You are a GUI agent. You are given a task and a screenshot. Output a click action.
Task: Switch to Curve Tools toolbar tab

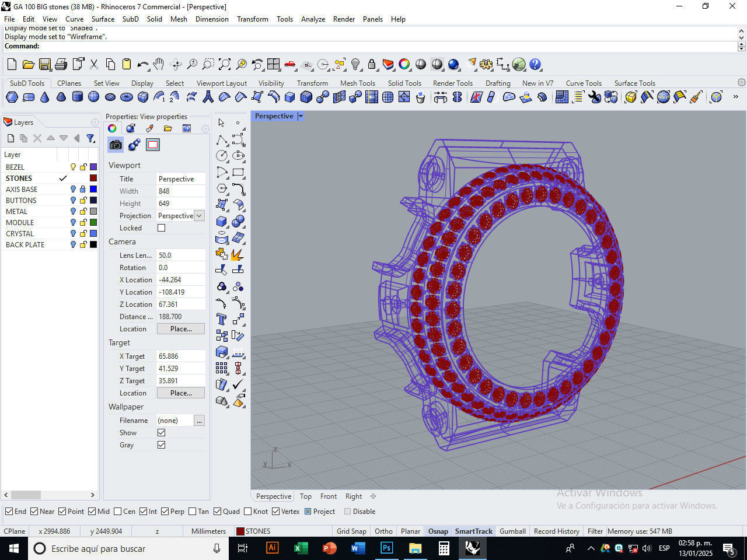(x=584, y=83)
